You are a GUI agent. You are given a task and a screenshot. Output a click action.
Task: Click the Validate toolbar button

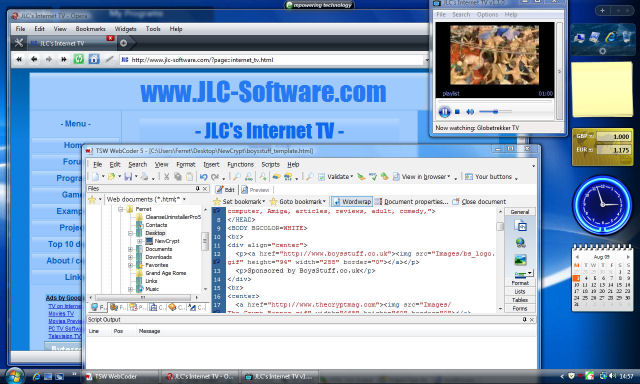point(336,177)
